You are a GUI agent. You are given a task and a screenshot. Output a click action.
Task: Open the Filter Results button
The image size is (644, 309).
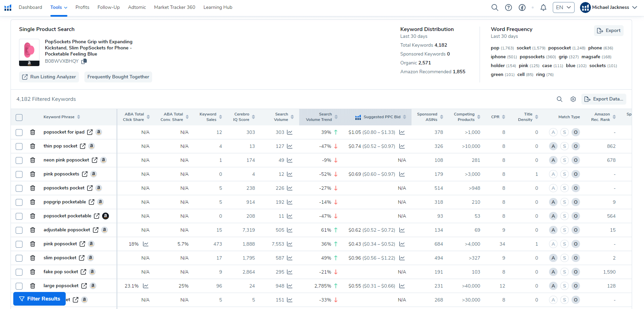tap(39, 299)
